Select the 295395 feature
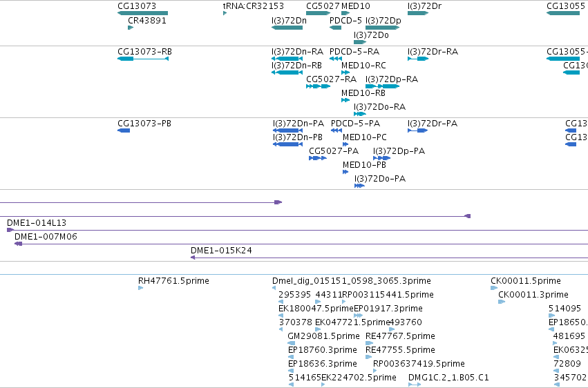 tap(281, 302)
